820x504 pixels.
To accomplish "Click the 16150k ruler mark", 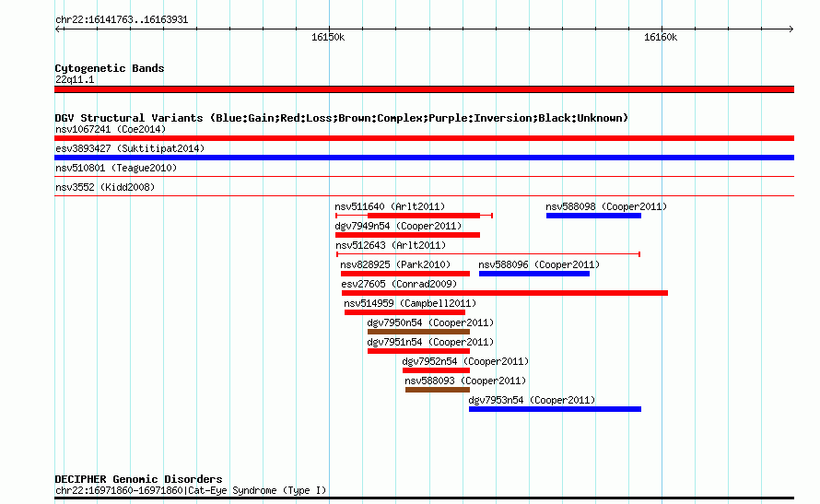I will click(328, 37).
